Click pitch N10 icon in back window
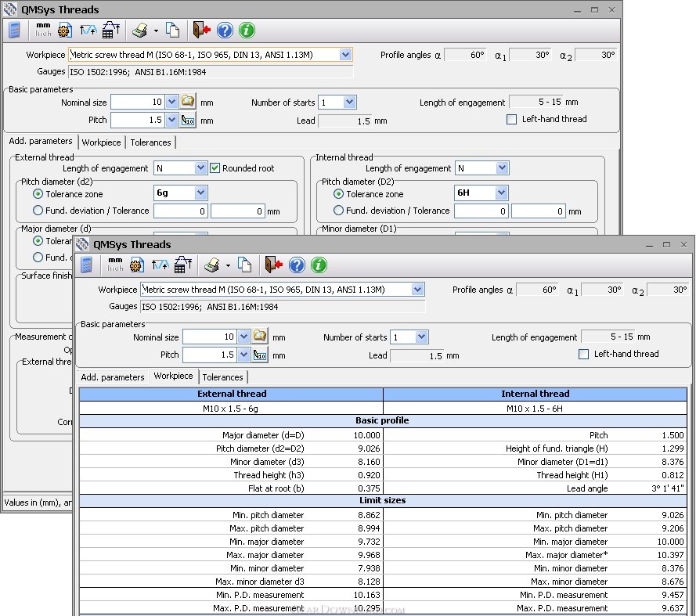 [x=188, y=121]
